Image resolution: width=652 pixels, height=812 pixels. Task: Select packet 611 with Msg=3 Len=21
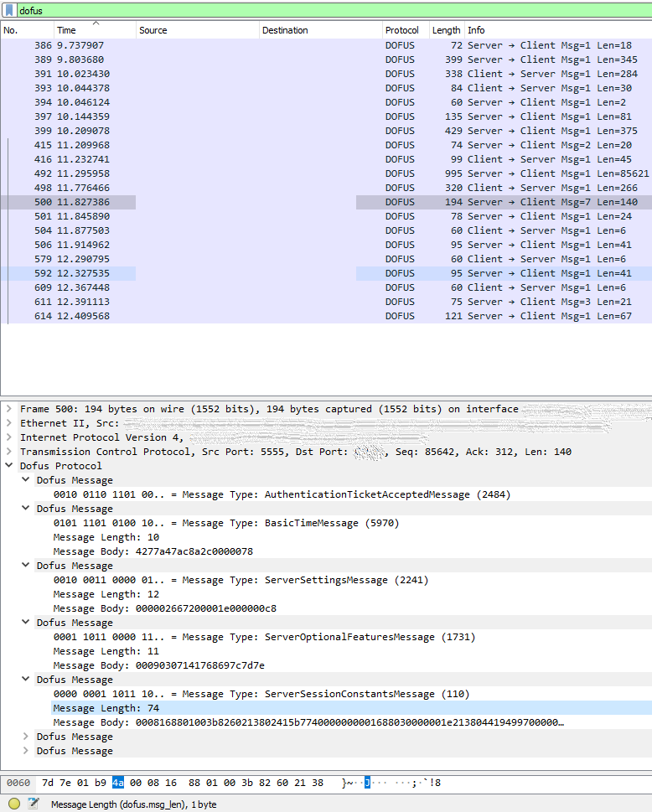click(x=326, y=302)
